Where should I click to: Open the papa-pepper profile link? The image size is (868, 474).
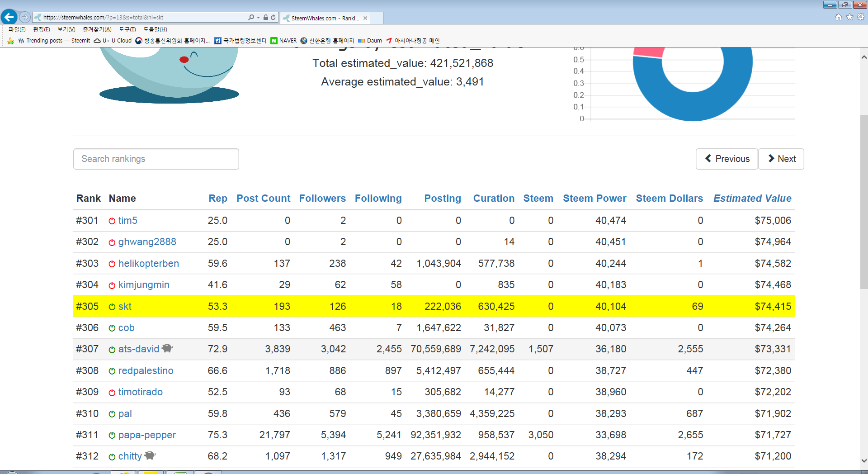147,435
